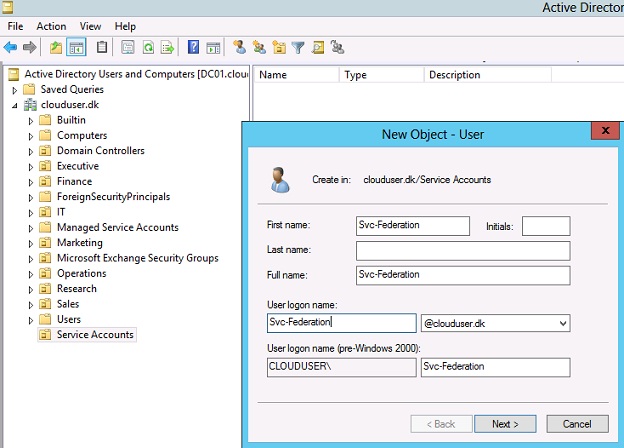Screen dimensions: 624x448
Task: Click the Initials input field
Action: click(x=546, y=226)
